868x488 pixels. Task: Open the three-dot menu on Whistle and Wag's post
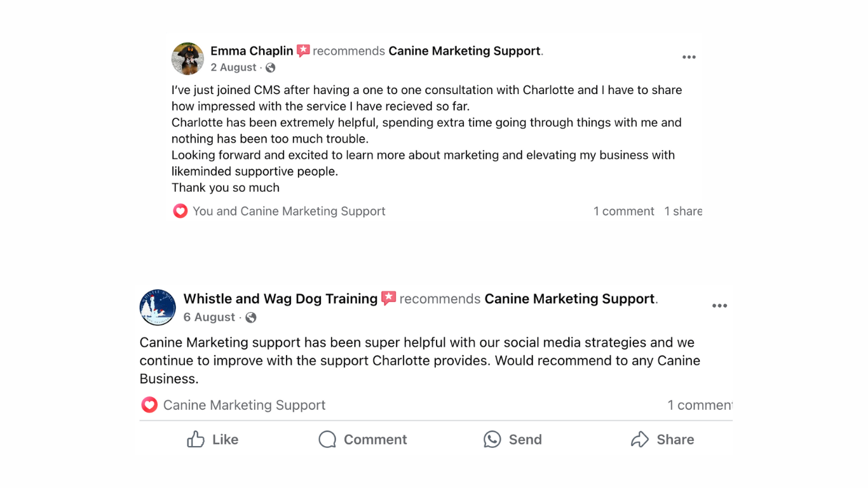tap(720, 305)
